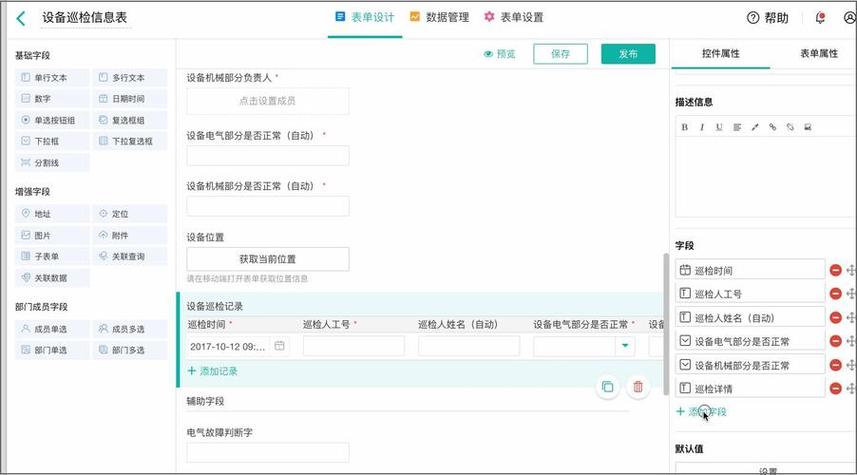The image size is (857, 475).
Task: Delete the 设备巡检记录 subform widget
Action: click(638, 387)
